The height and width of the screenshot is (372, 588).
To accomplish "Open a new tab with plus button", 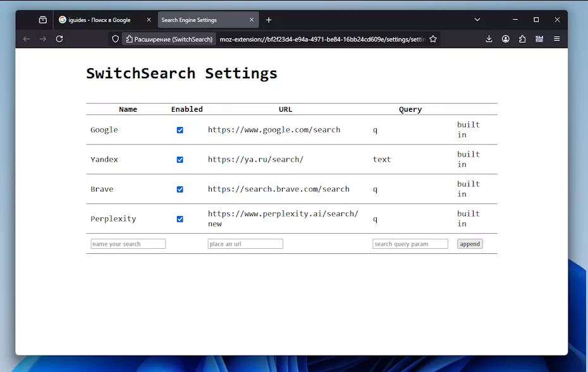I will click(269, 20).
